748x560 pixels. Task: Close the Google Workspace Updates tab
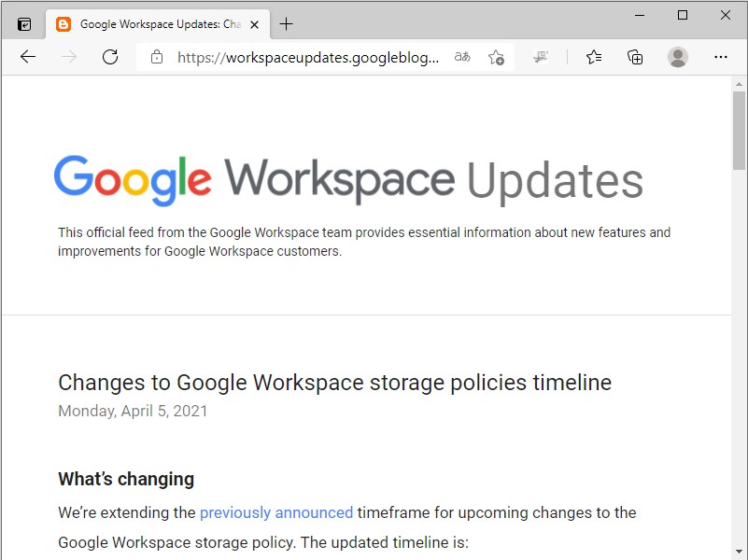pyautogui.click(x=254, y=24)
